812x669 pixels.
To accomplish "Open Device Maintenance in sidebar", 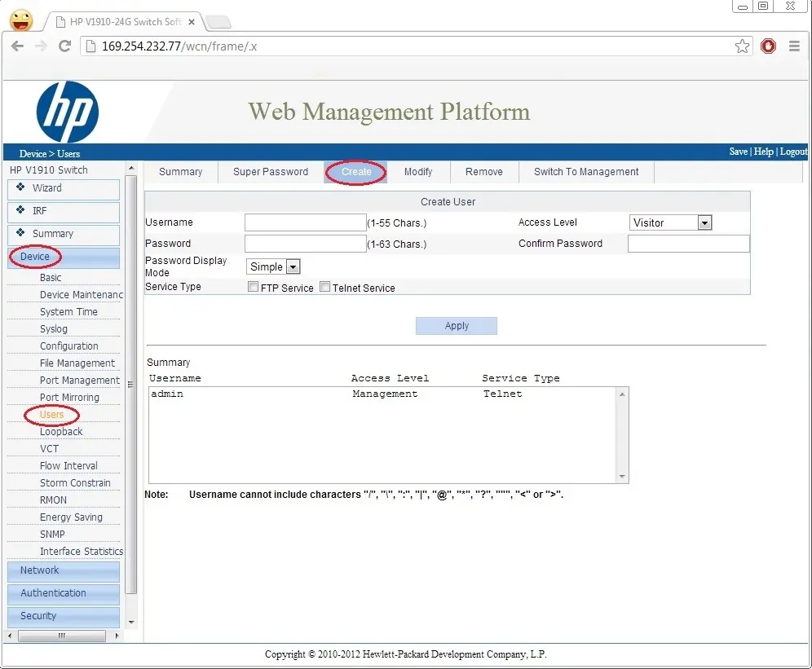I will (82, 295).
